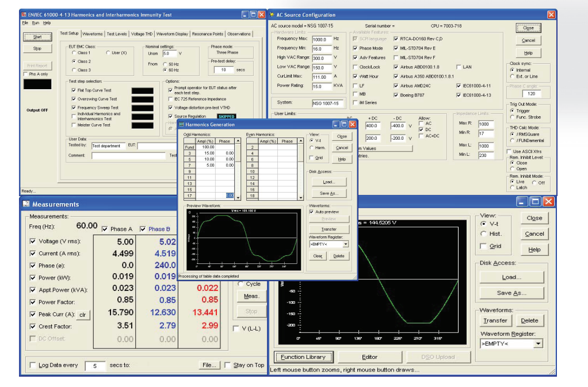Screen dimensions: 588x387
Task: Toggle Boeing B787 checkbox
Action: click(396, 95)
